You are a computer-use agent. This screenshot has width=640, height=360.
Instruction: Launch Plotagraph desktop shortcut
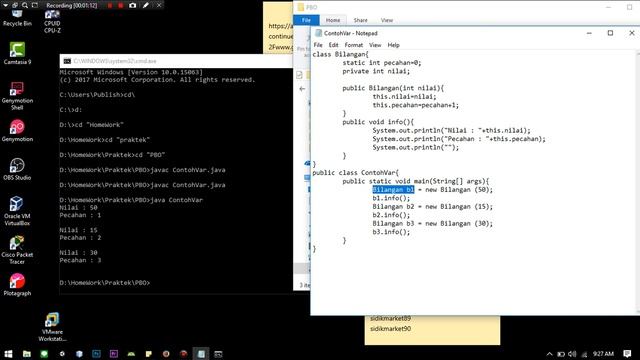[x=17, y=284]
